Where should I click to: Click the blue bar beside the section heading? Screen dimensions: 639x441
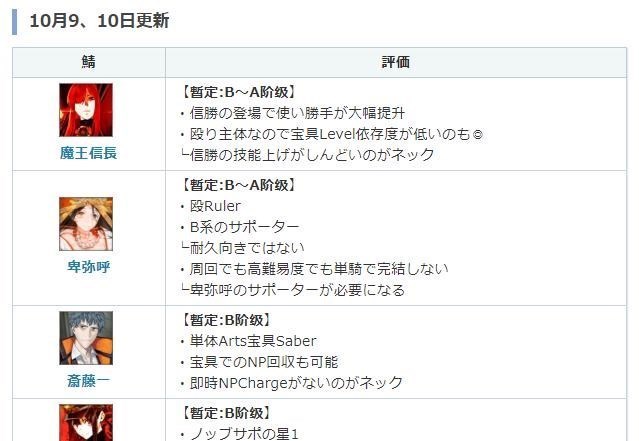point(15,22)
